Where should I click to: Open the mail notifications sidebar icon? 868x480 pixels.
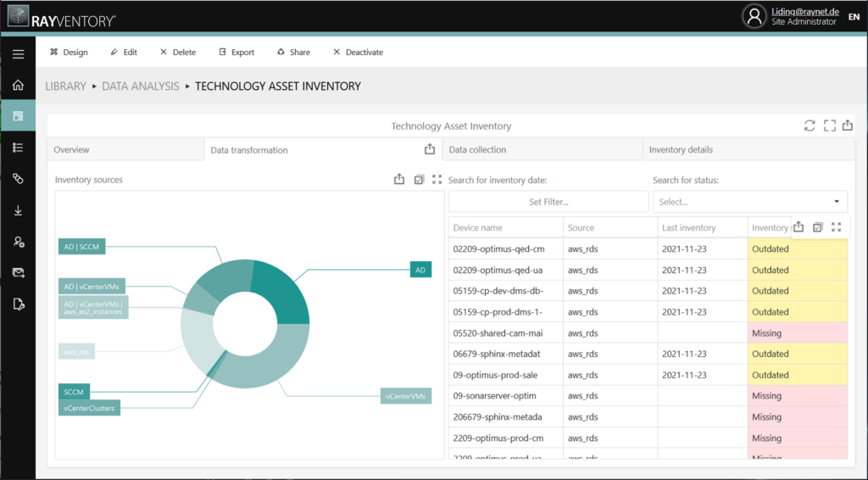pos(19,272)
